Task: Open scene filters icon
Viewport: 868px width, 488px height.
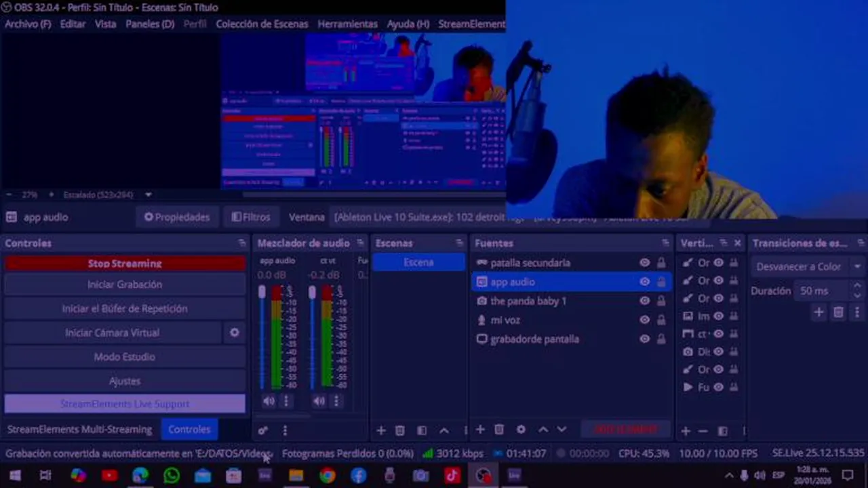Action: pos(422,430)
